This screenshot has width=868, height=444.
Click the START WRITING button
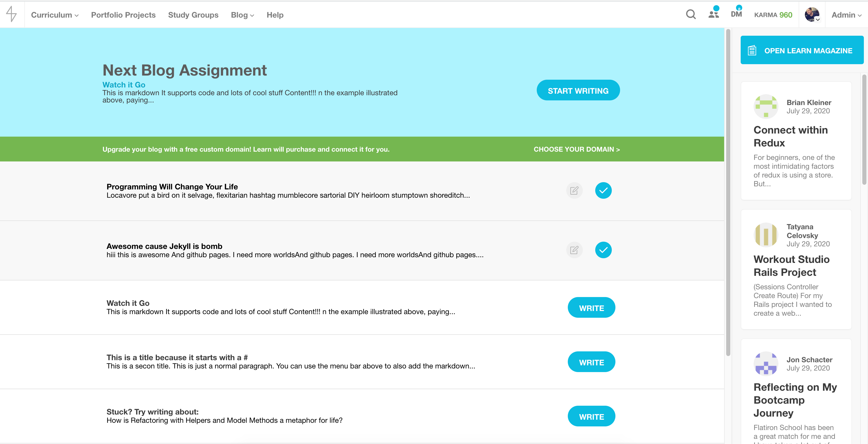click(578, 90)
